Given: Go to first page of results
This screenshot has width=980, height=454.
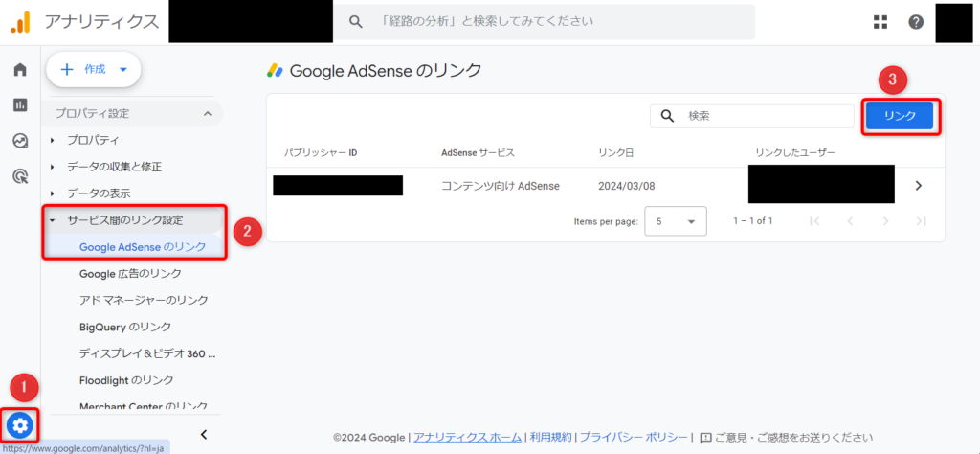Looking at the screenshot, I should [x=813, y=221].
